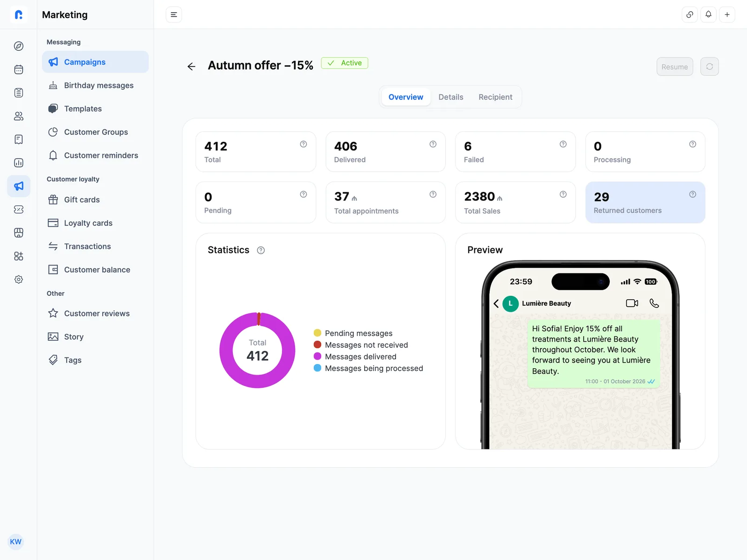Open the settings gear in left rail
The width and height of the screenshot is (747, 560).
click(19, 280)
